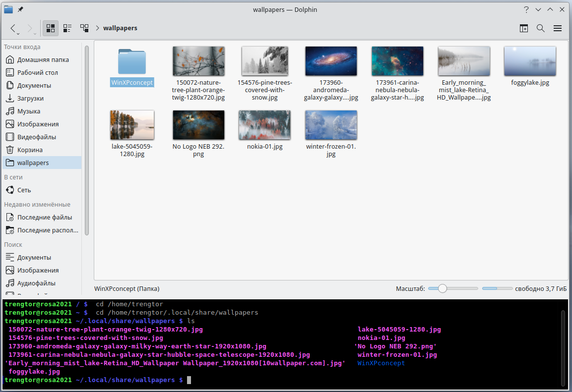Screen dimensions: 572x392
Task: Select Музыка in places panel
Action: 29,111
